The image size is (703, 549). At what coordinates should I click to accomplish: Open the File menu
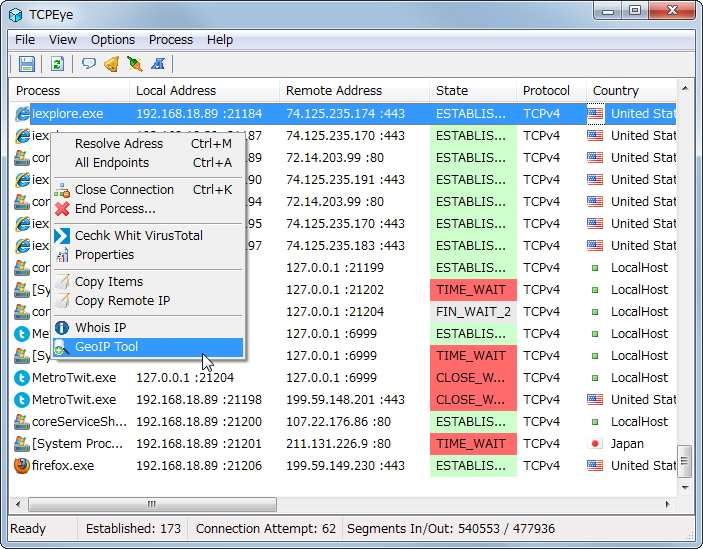click(x=25, y=40)
